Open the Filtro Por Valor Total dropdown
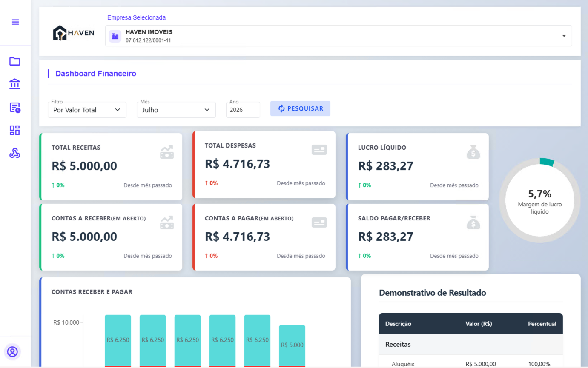The image size is (588, 368). coord(87,110)
